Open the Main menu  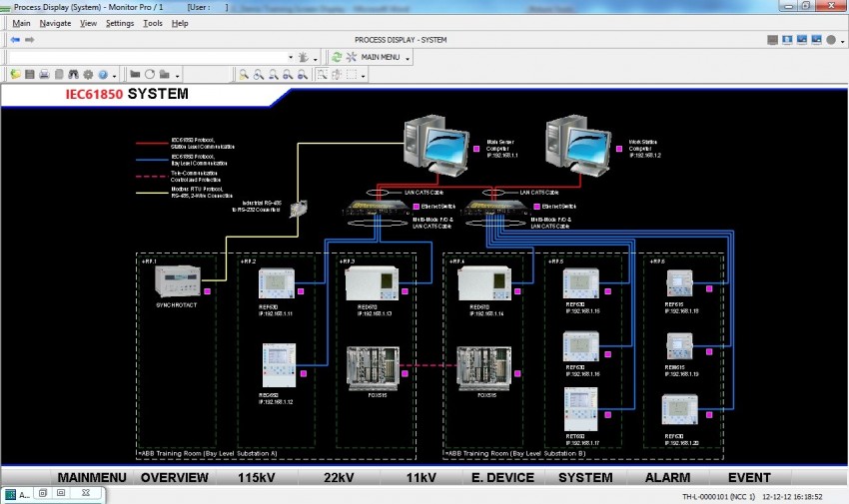[x=21, y=23]
